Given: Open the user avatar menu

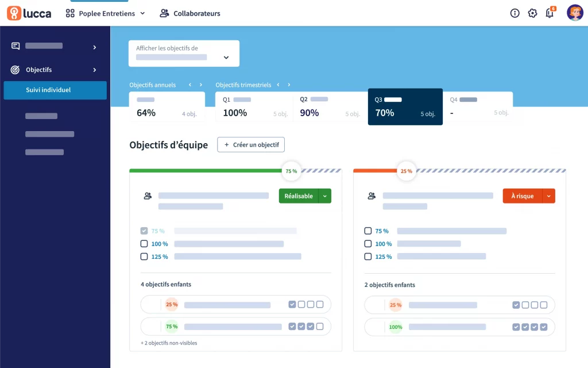Looking at the screenshot, I should [575, 13].
